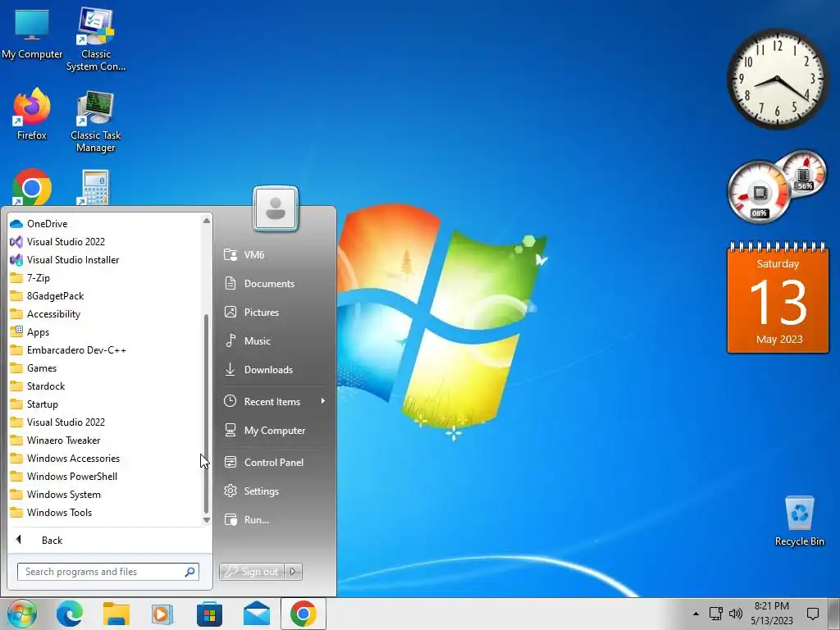Click the Start orb button
The image size is (840, 630).
click(x=21, y=614)
